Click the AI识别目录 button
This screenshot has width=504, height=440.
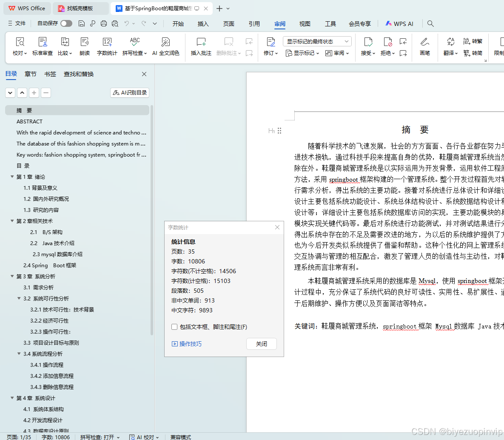pos(129,92)
